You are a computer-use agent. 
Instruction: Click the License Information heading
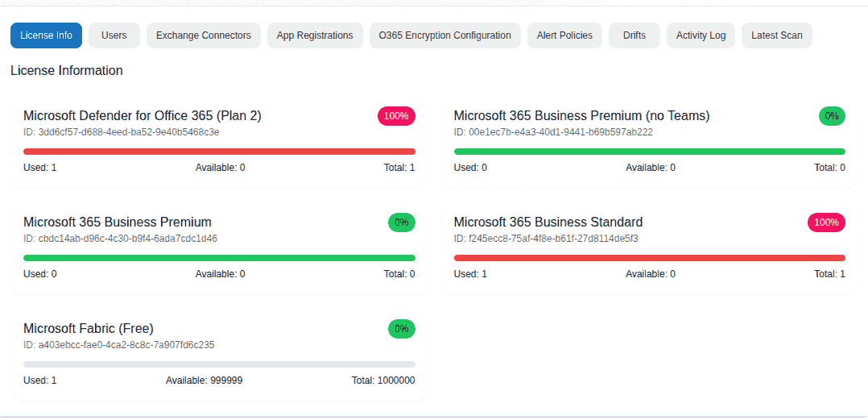[66, 70]
